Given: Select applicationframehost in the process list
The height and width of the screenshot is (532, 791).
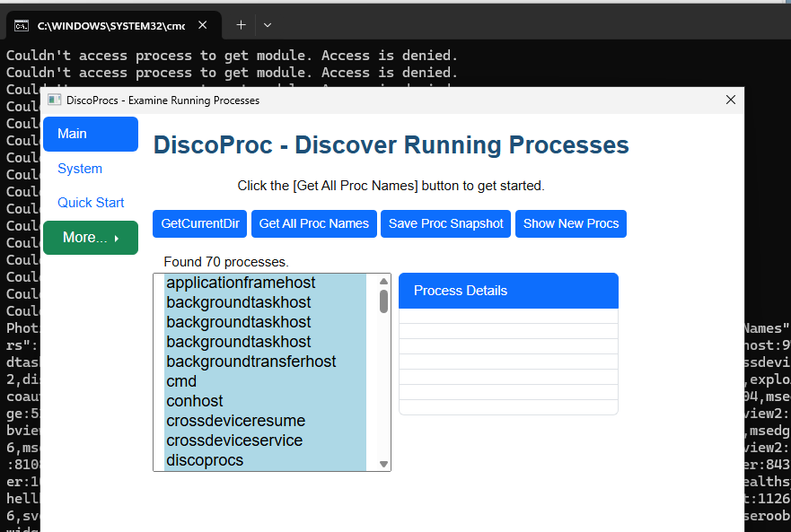Looking at the screenshot, I should [241, 283].
